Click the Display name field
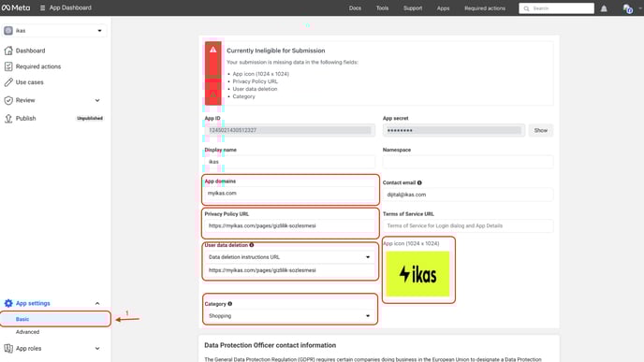The height and width of the screenshot is (362, 644). pyautogui.click(x=289, y=162)
